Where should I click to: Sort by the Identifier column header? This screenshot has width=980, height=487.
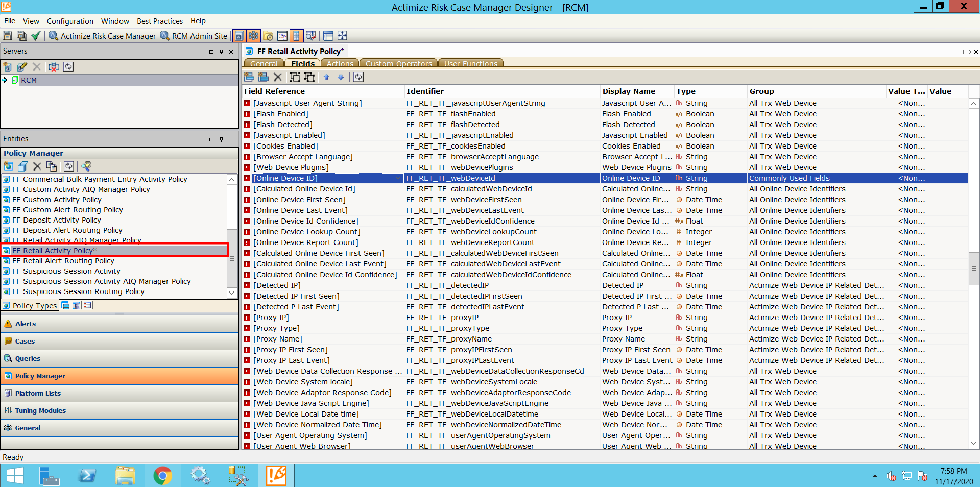coord(502,91)
